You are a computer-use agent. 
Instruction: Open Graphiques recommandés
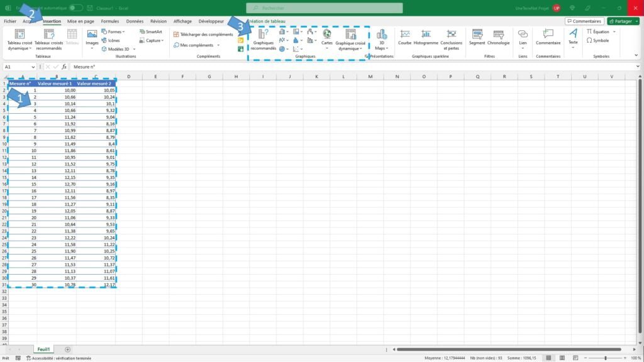264,40
